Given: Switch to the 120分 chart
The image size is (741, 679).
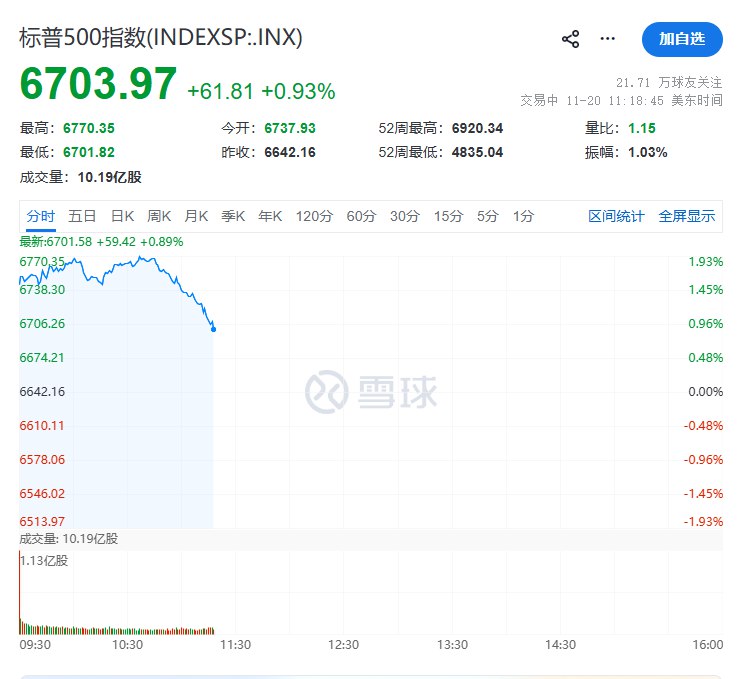Looking at the screenshot, I should [314, 216].
